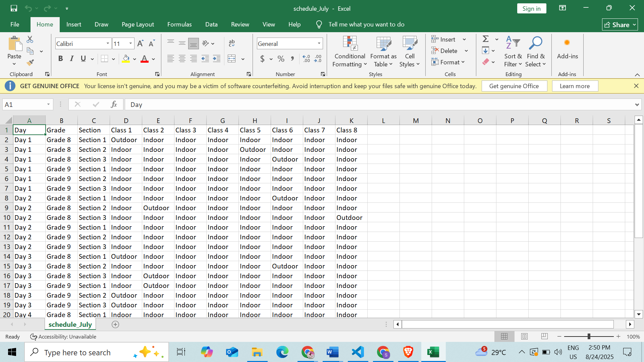
Task: Click the Format Painter brush icon
Action: tap(30, 62)
